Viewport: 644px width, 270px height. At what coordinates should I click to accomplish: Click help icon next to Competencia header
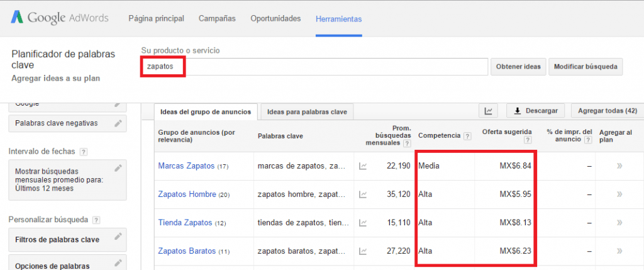pos(467,136)
